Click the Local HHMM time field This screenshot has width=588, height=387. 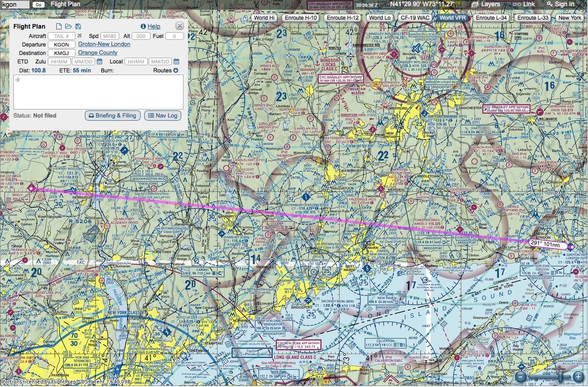136,62
